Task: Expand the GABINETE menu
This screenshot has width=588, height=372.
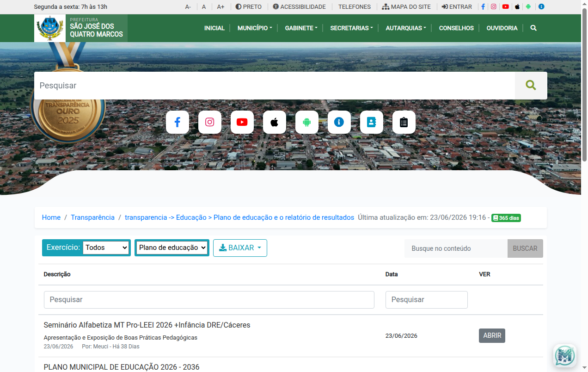Action: coord(301,28)
